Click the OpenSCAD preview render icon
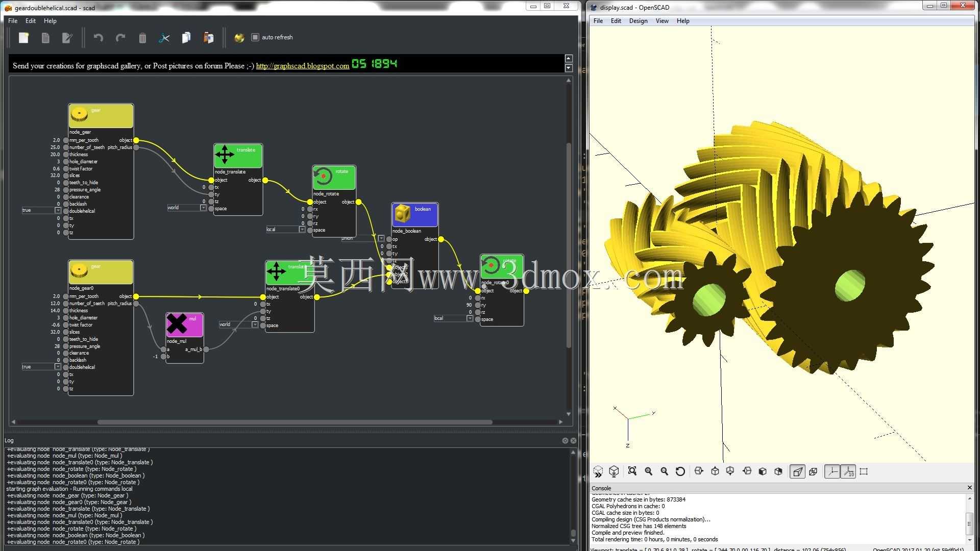The width and height of the screenshot is (980, 551). (598, 471)
